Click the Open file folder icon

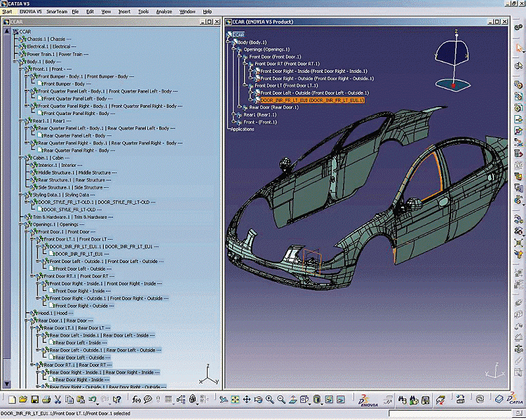(23, 399)
